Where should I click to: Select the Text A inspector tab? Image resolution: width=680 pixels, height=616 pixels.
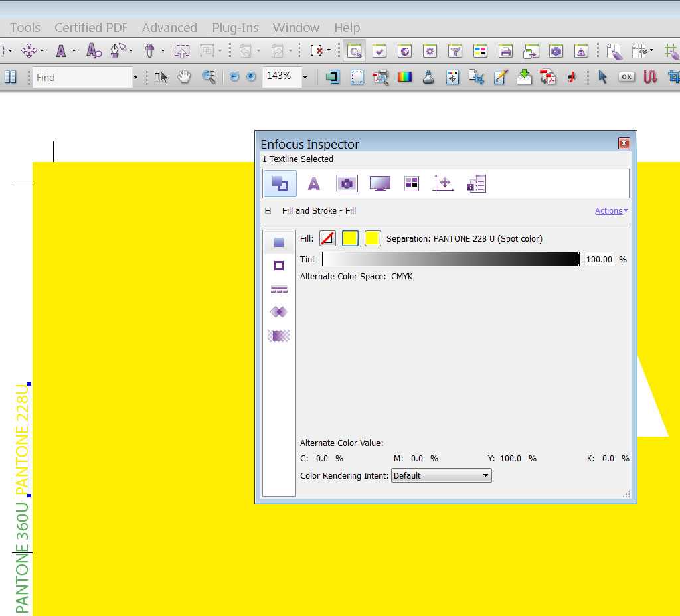coord(314,184)
